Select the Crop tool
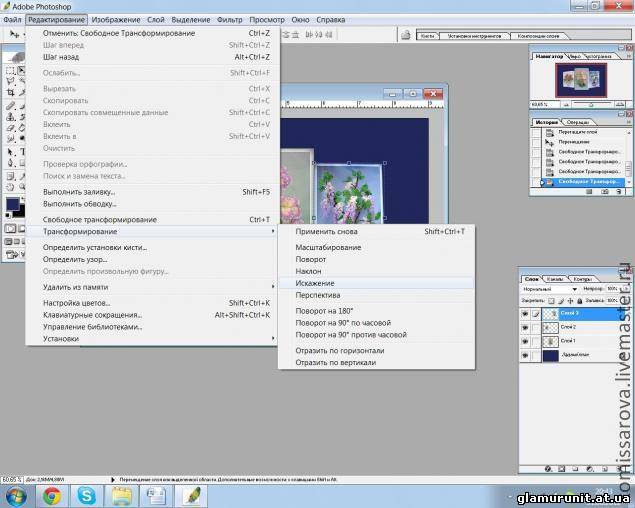 10,92
